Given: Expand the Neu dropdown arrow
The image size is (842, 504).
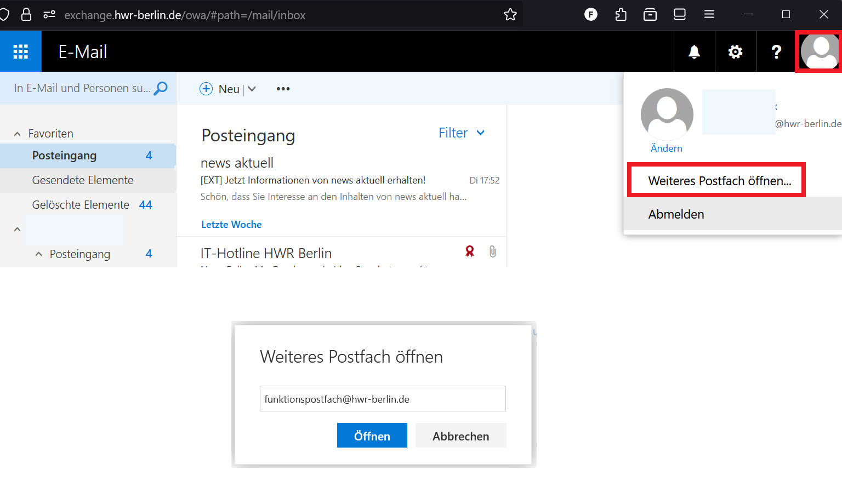Looking at the screenshot, I should point(252,89).
